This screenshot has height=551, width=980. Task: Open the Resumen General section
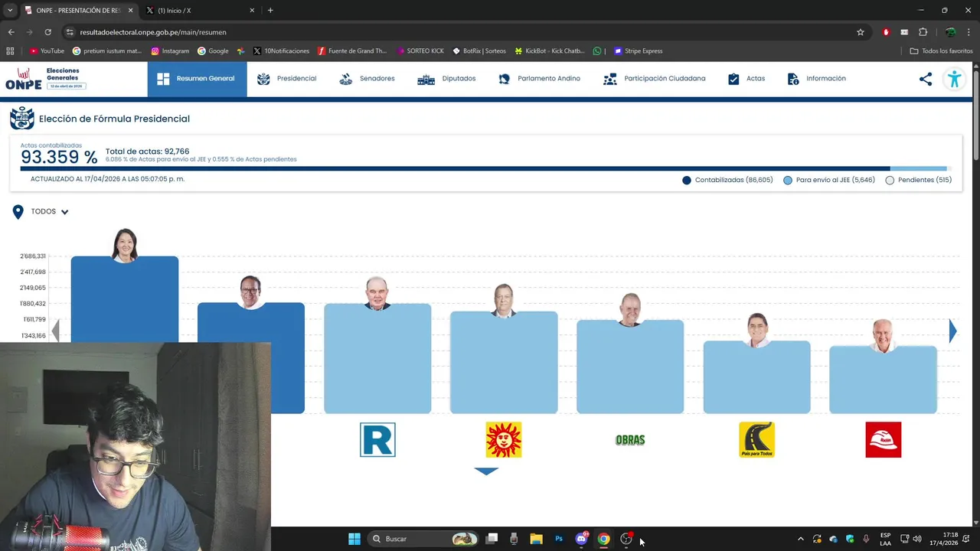[x=197, y=79]
